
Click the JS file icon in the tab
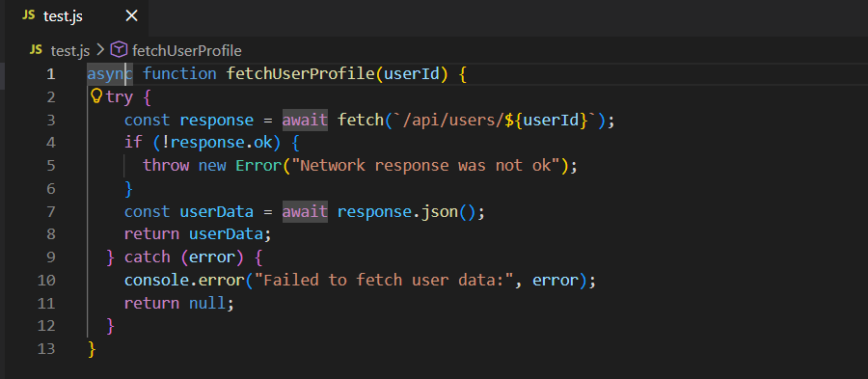click(x=29, y=16)
